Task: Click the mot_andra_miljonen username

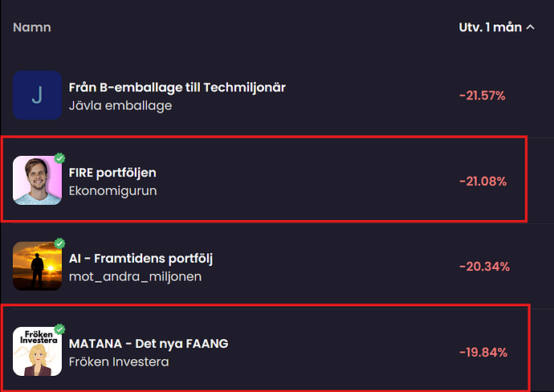Action: [135, 276]
